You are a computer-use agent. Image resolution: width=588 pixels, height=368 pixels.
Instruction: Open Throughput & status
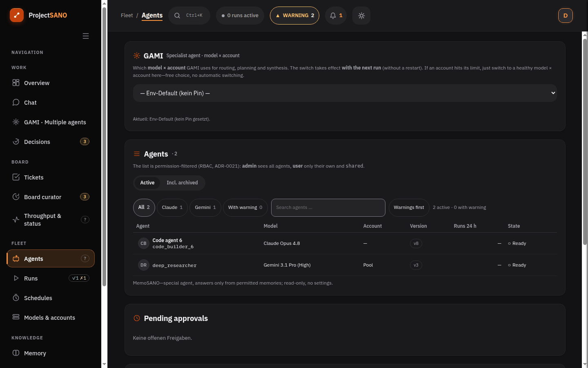coord(51,220)
